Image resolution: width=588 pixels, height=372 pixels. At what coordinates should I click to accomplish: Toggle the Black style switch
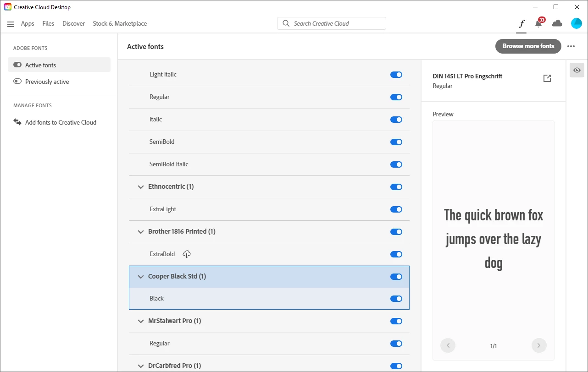tap(396, 299)
